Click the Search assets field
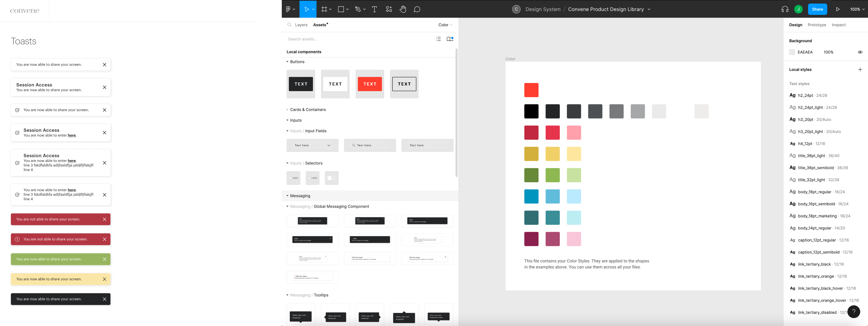The image size is (868, 326). [x=359, y=39]
